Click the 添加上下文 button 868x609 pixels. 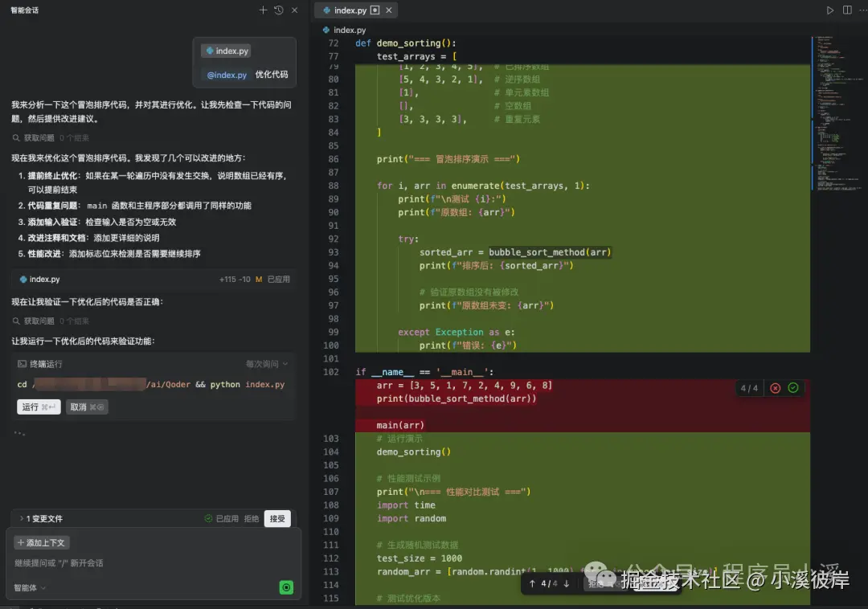pyautogui.click(x=42, y=542)
